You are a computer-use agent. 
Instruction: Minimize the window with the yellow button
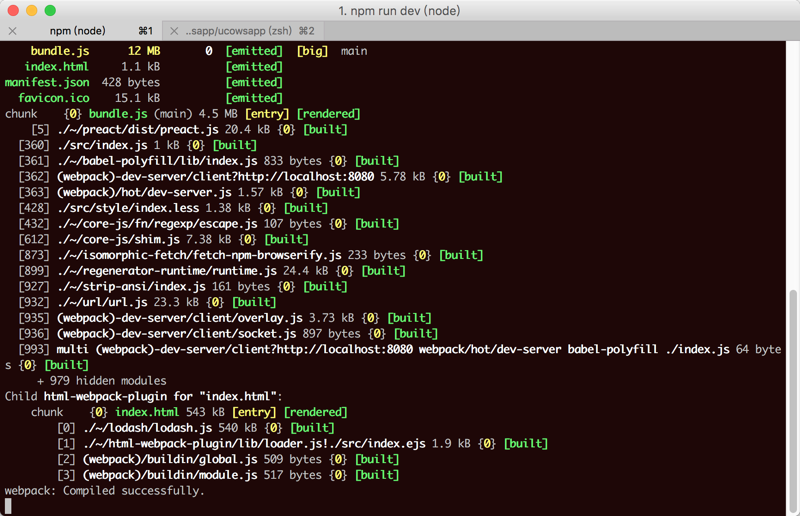(32, 10)
